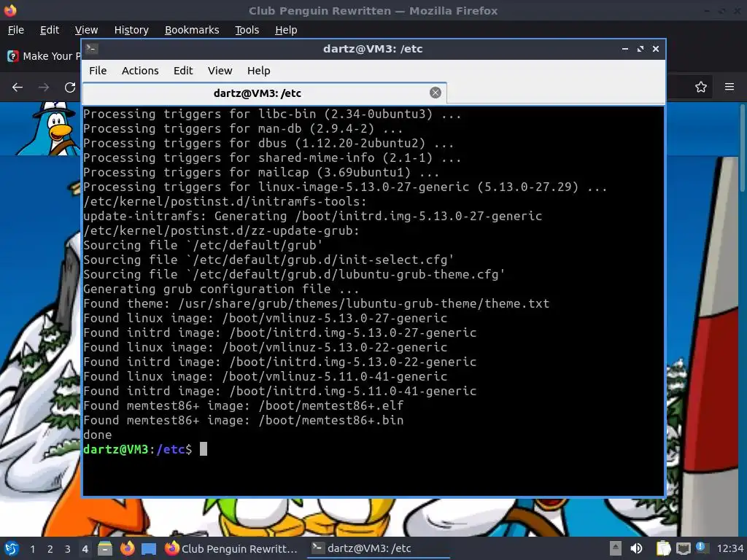The image size is (747, 560).
Task: Open Firefox History menu
Action: 131,30
